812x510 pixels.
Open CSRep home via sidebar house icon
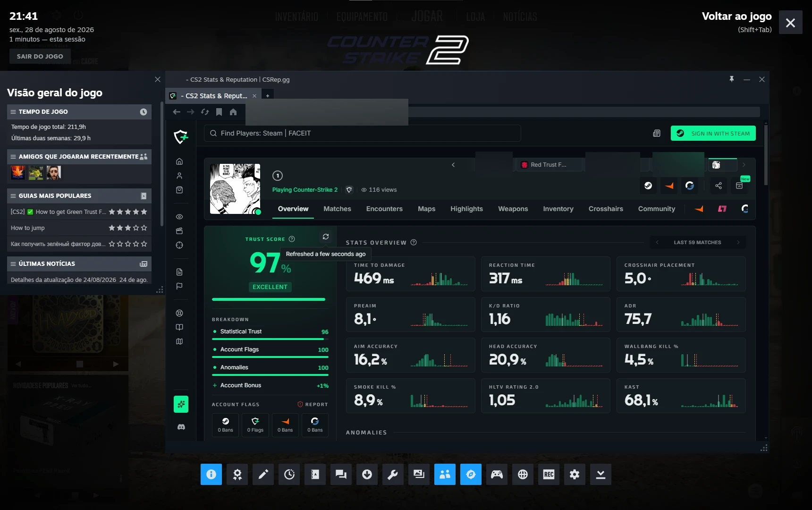pyautogui.click(x=179, y=161)
